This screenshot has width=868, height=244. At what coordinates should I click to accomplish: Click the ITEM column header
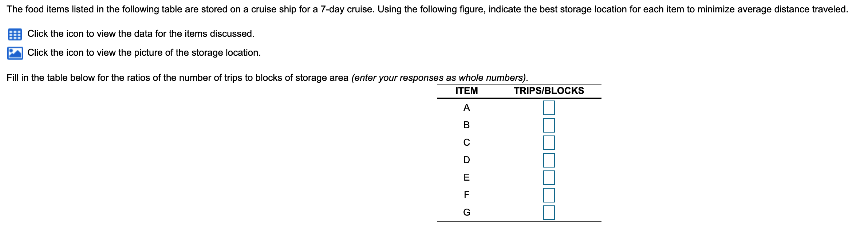coord(466,90)
